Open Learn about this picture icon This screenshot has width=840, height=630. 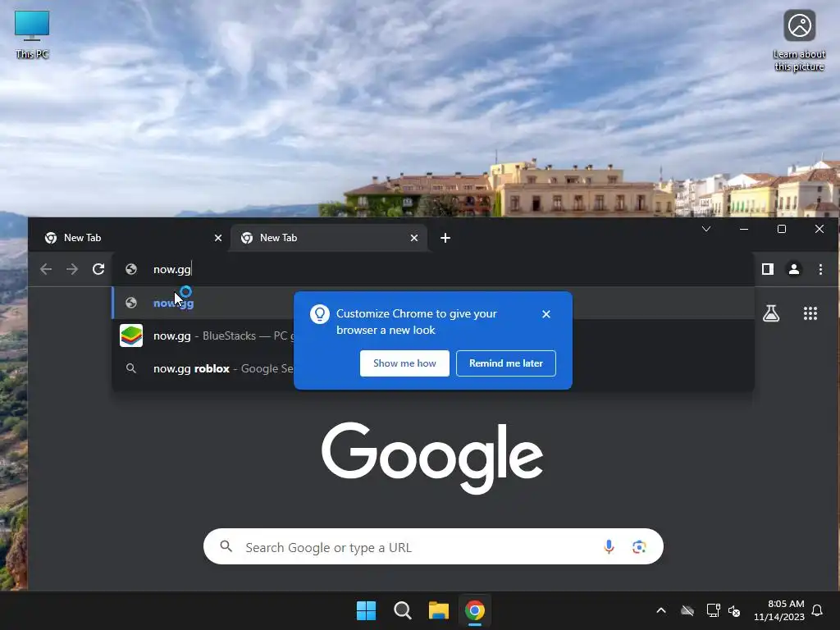(799, 41)
